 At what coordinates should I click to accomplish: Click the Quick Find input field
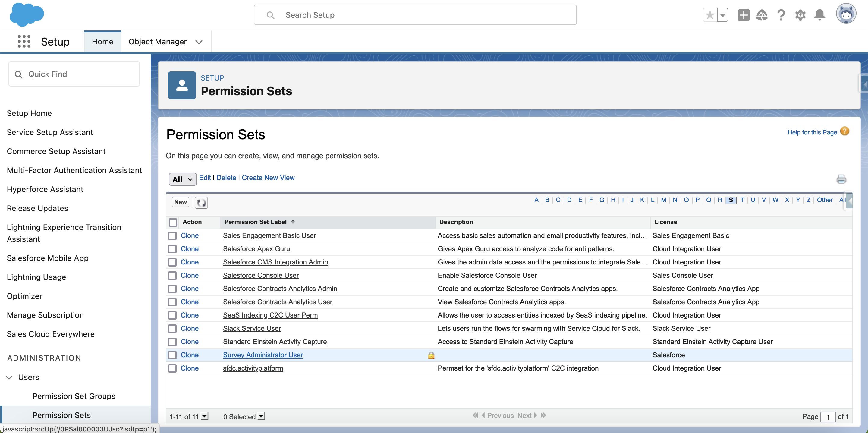click(x=74, y=74)
